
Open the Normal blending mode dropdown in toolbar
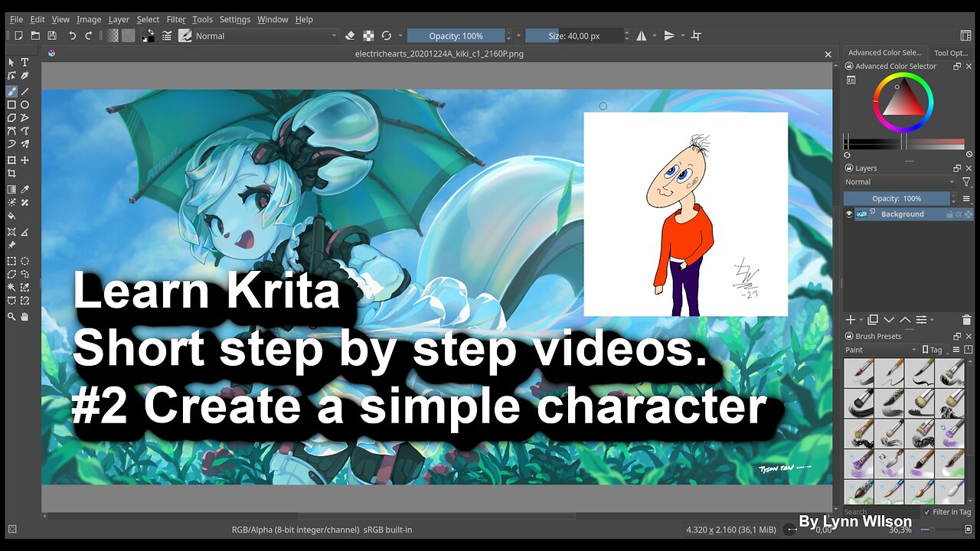(x=266, y=35)
